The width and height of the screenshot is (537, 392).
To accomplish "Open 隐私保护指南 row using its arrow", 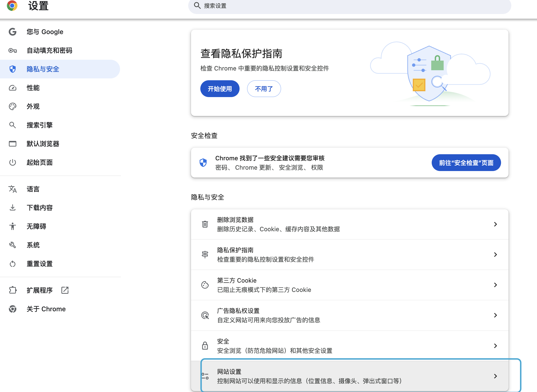I will coord(495,255).
